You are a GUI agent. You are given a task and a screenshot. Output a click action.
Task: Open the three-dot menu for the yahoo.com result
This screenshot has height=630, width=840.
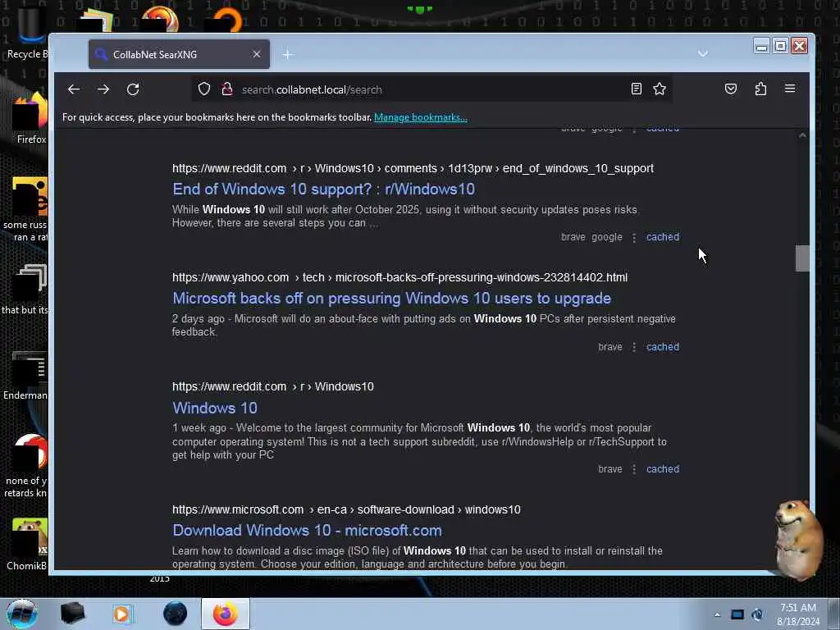[x=634, y=347]
